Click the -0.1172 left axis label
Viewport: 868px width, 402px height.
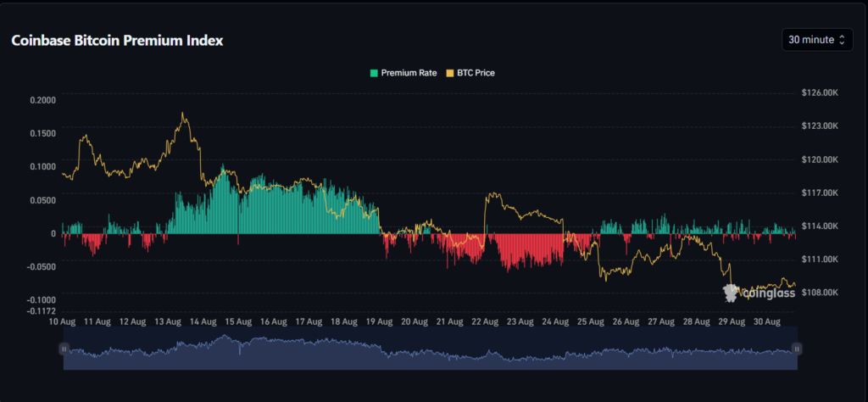click(42, 310)
